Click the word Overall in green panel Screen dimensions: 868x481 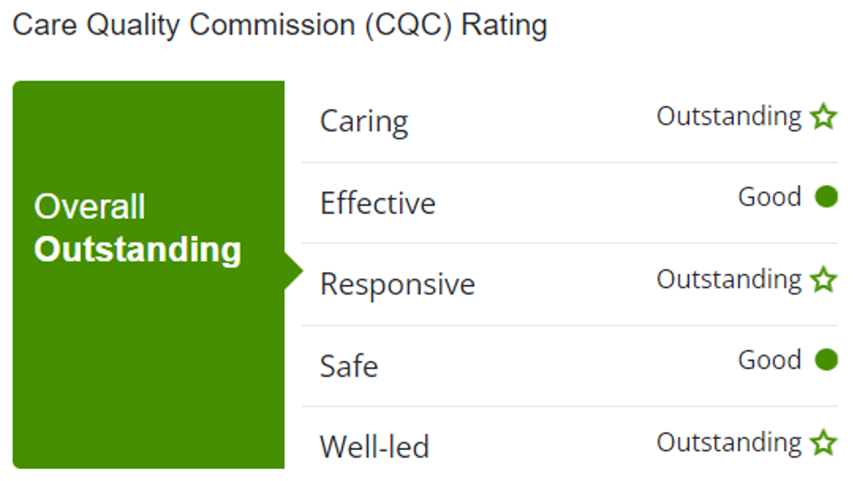tap(90, 206)
